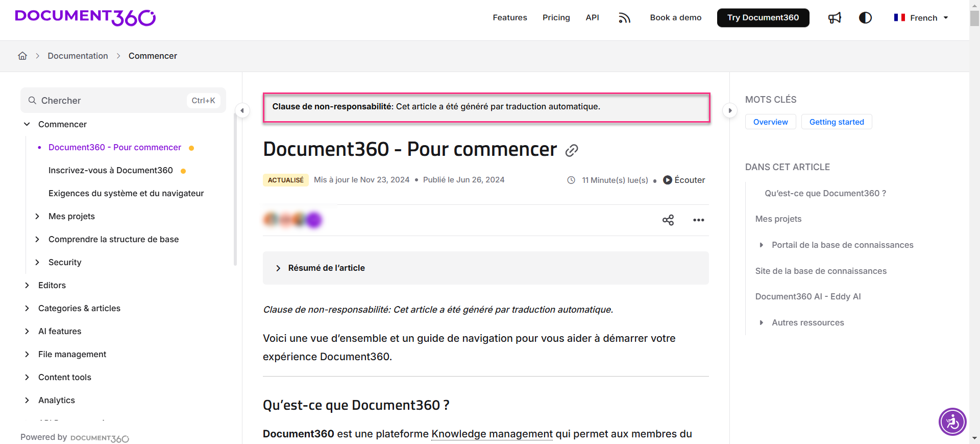The width and height of the screenshot is (980, 444).
Task: Collapse the right panel arrow
Action: tap(730, 110)
